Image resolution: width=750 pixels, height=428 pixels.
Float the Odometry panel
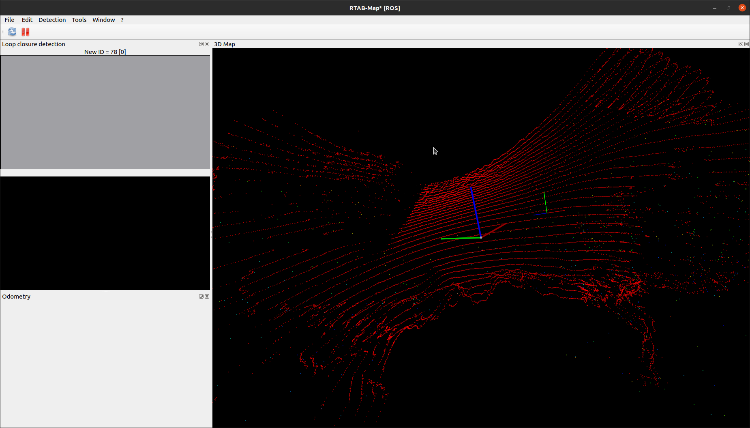tap(201, 296)
